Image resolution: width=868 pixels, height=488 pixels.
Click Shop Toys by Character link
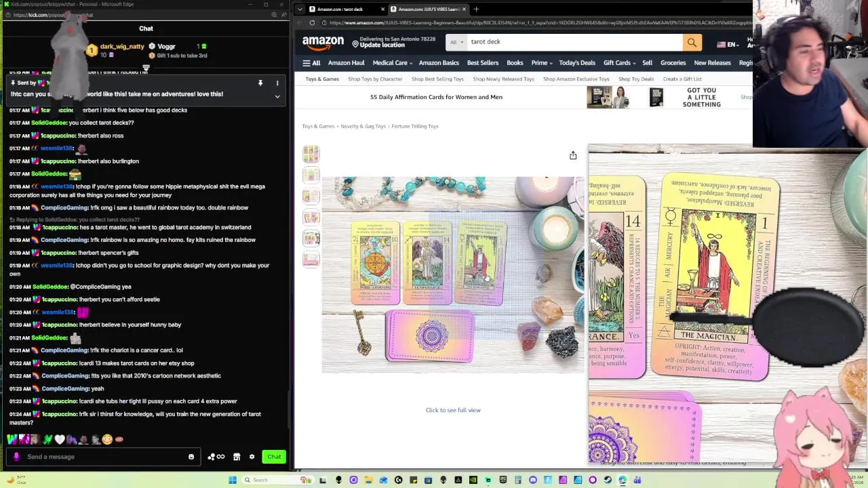[375, 79]
